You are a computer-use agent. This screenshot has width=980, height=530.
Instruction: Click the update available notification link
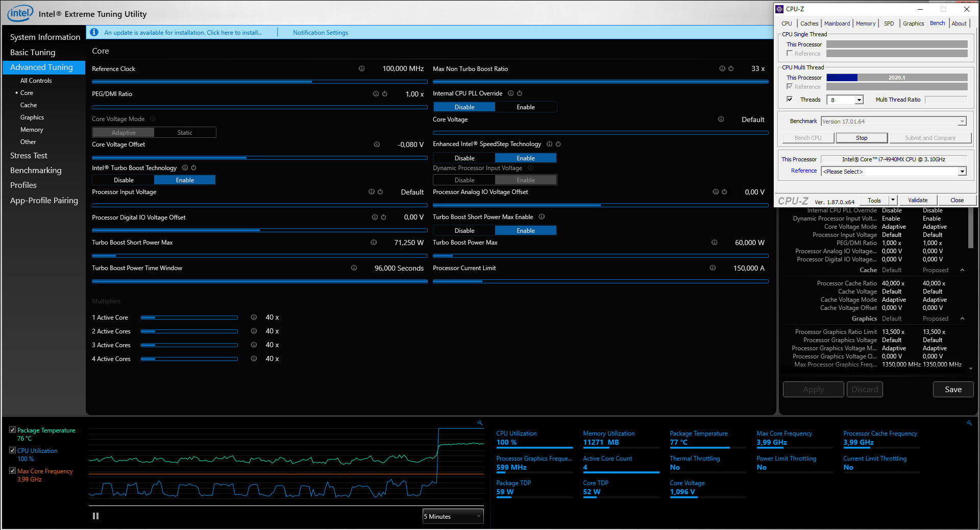[183, 33]
